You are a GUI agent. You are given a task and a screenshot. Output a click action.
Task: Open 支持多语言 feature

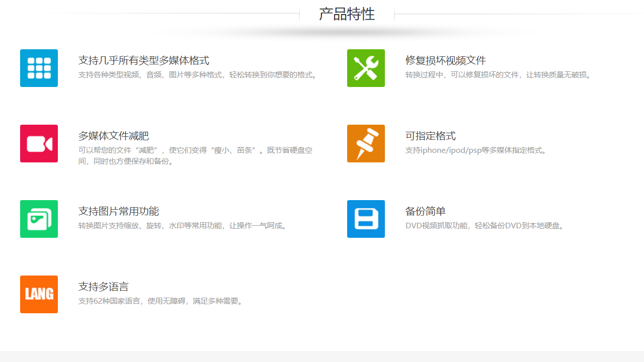(103, 286)
